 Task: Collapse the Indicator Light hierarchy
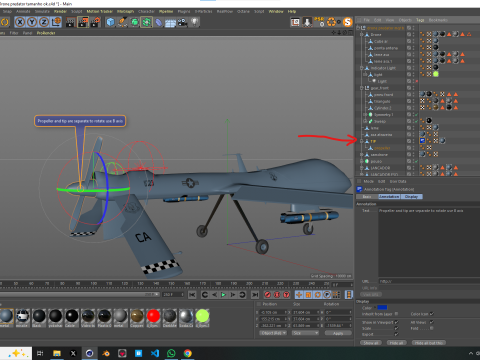coord(362,68)
